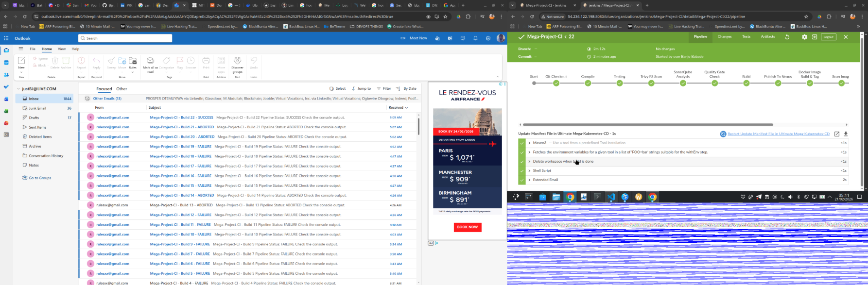868x285 pixels.
Task: Click the Jenkins pipeline rerun icon
Action: tap(787, 37)
